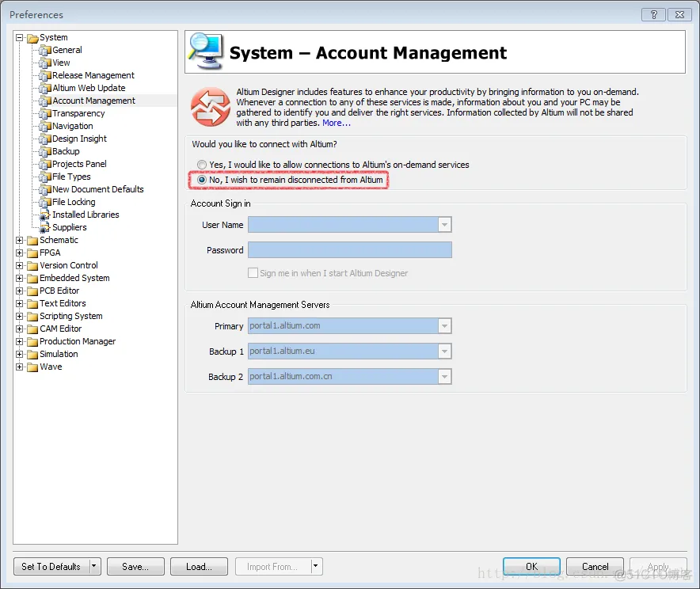Expand the Production Manager tree node
Viewport: 700px width, 589px height.
(20, 341)
